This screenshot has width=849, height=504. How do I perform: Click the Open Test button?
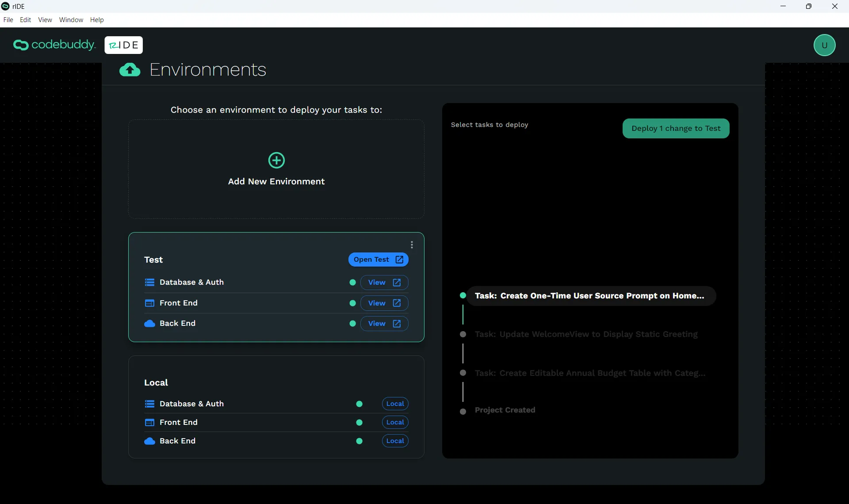(x=378, y=260)
